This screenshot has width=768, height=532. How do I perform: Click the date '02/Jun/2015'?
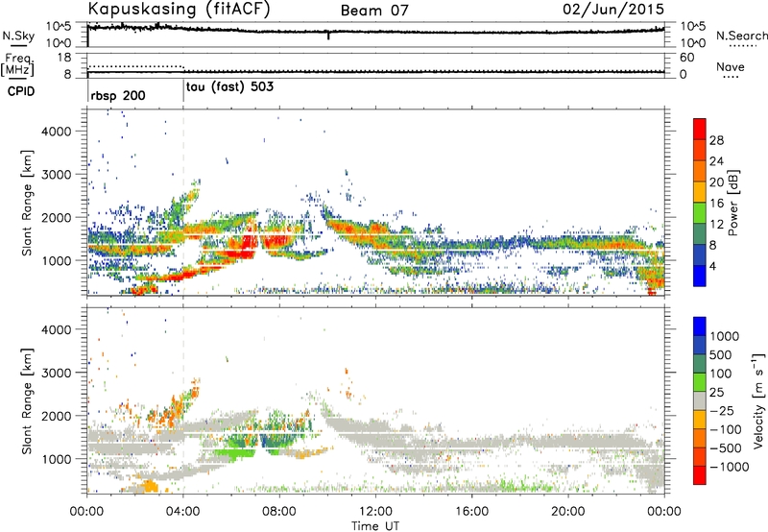click(x=613, y=9)
